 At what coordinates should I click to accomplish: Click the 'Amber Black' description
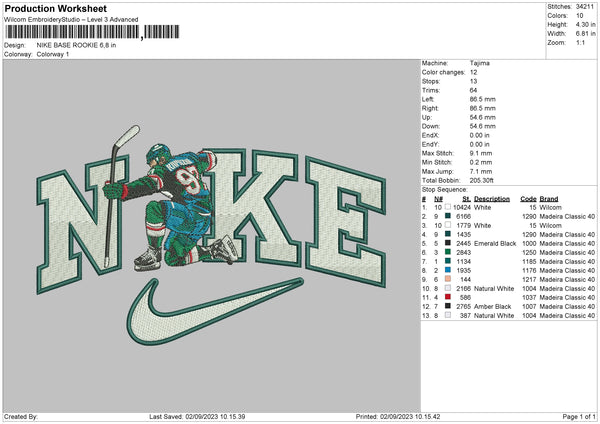[x=492, y=306]
